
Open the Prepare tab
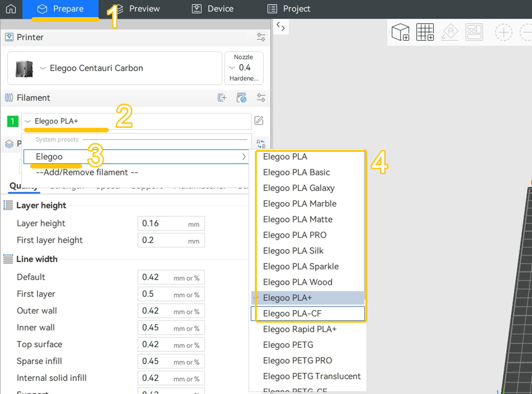click(61, 9)
